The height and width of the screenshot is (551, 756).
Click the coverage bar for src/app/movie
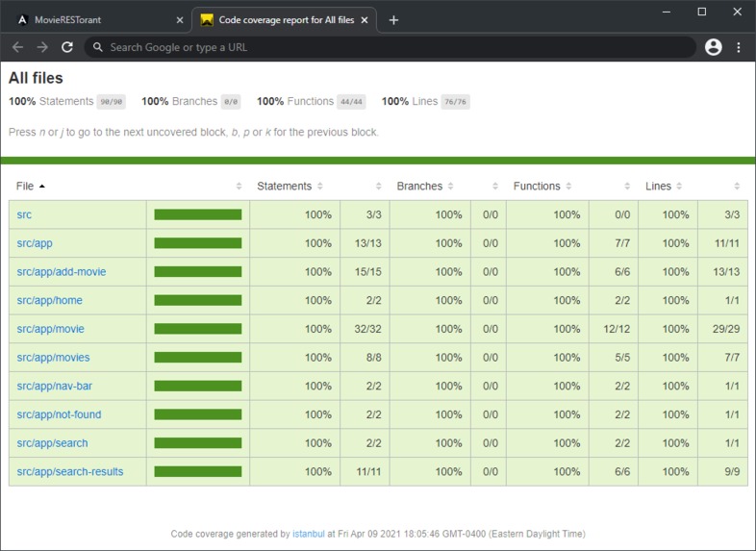tap(198, 329)
